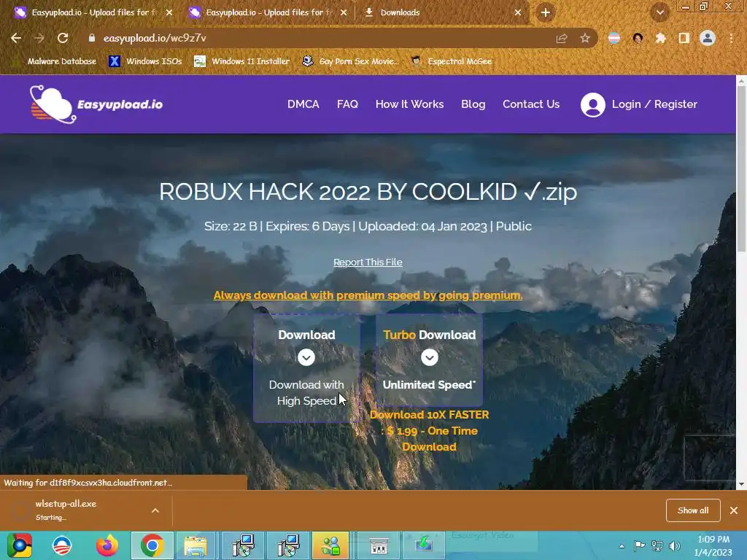Open a new tab with the plus button
Image resolution: width=747 pixels, height=560 pixels.
pyautogui.click(x=546, y=12)
